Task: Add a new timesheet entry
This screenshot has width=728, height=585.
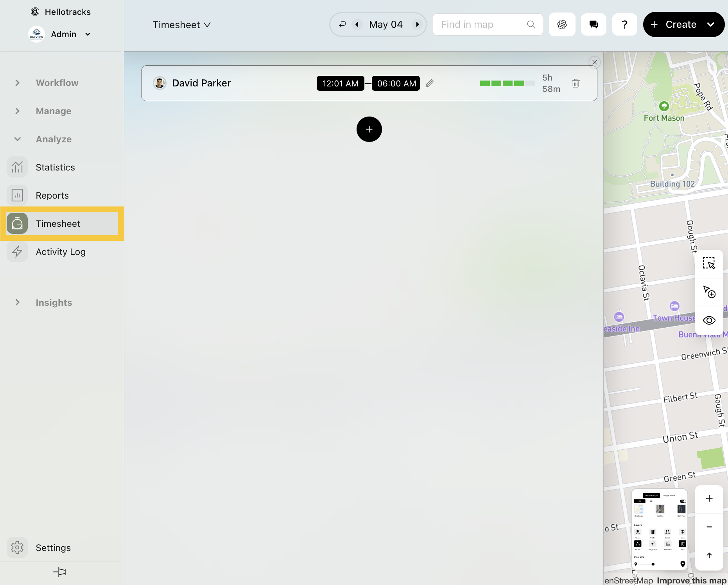Action: click(x=369, y=129)
